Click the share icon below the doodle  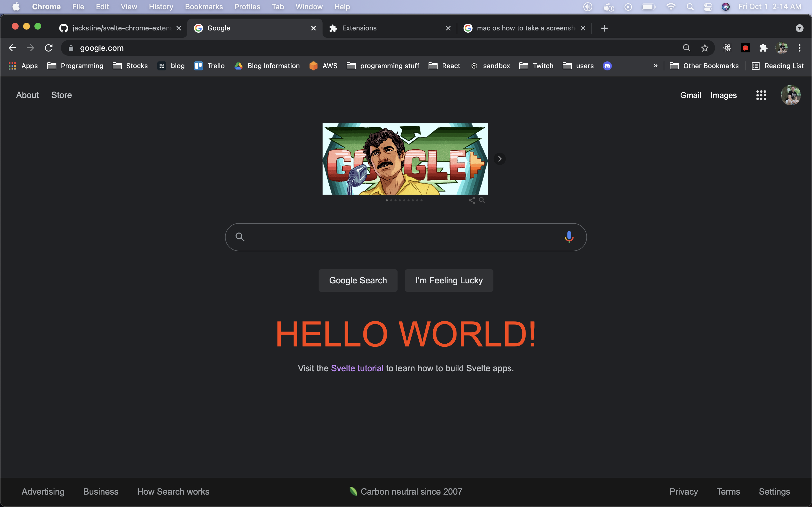click(x=472, y=201)
